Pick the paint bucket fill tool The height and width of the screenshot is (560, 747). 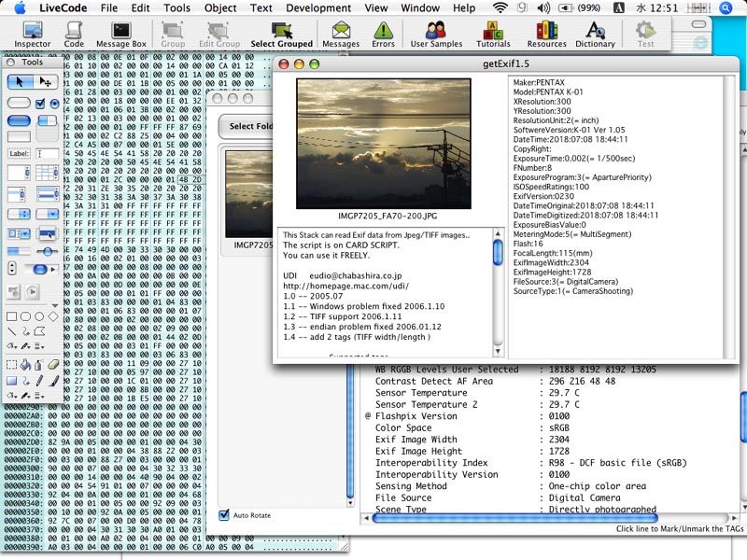tap(26, 362)
